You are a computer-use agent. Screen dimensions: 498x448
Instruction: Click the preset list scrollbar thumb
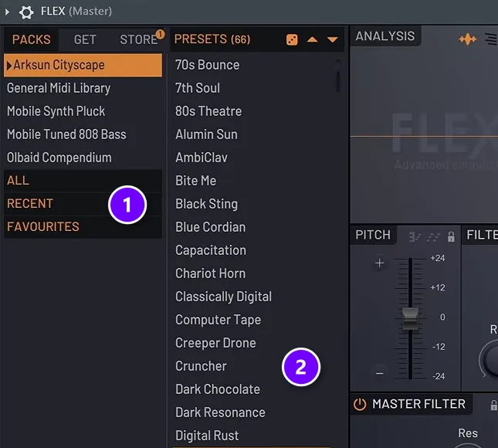point(337,82)
